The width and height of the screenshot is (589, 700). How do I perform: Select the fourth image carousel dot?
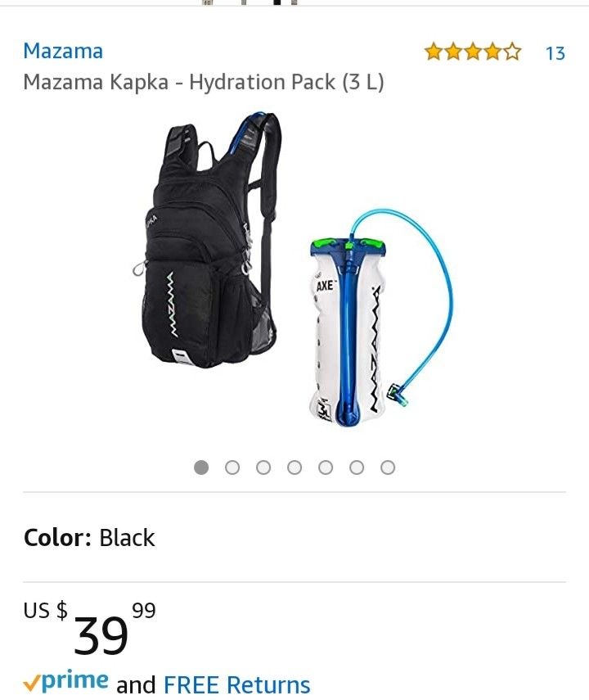click(294, 467)
